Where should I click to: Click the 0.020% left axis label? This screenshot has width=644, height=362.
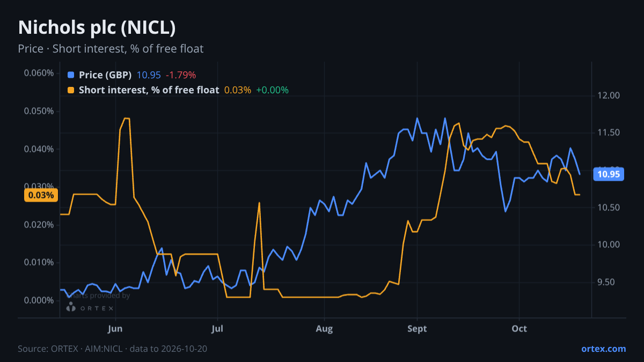tap(39, 224)
